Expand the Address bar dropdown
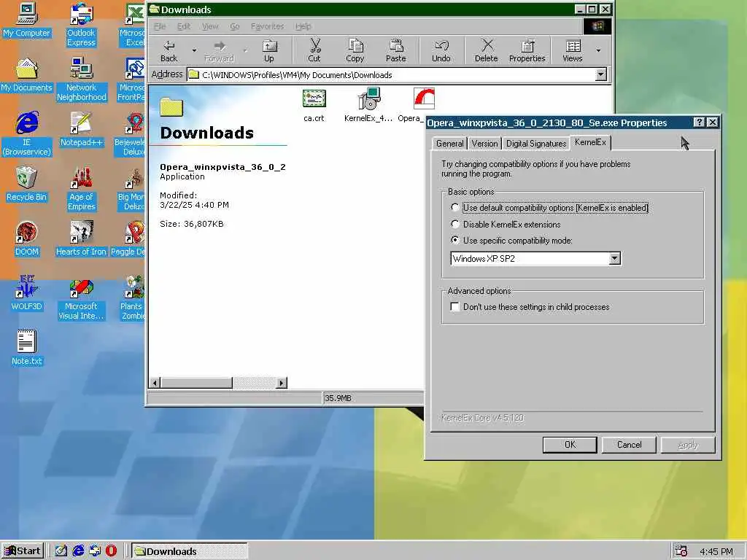Screen dimensions: 747x560 pos(601,74)
